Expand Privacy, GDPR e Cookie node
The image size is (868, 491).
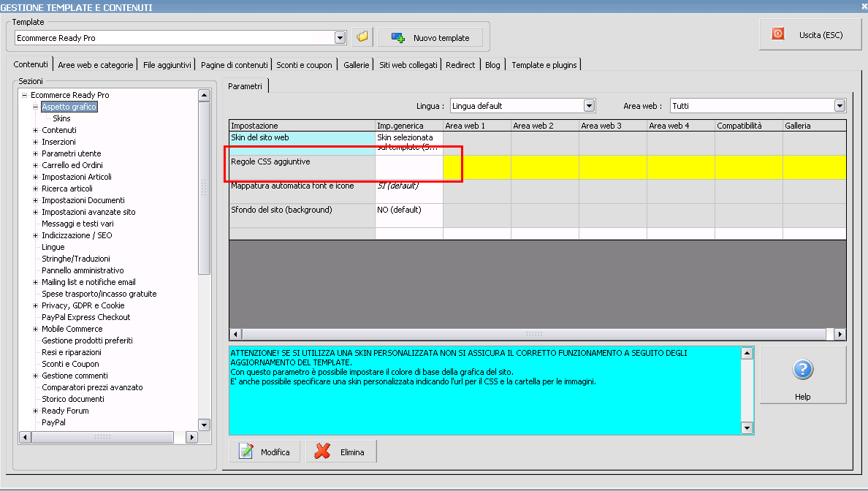(35, 305)
